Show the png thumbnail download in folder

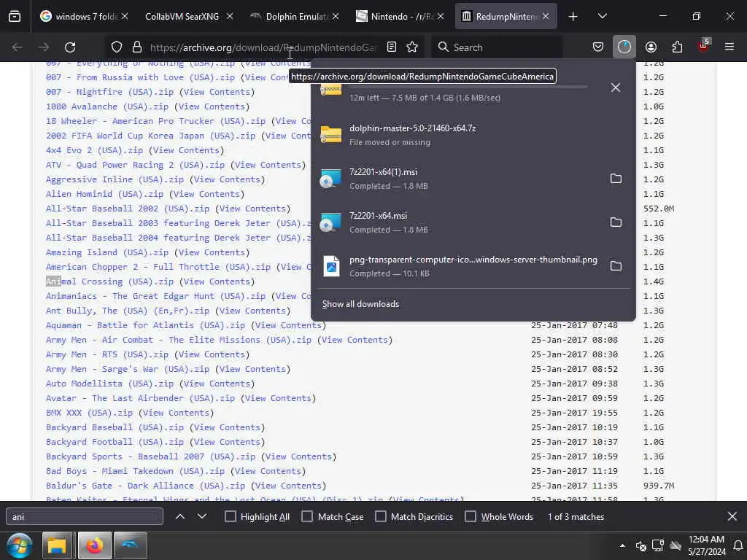coord(616,266)
